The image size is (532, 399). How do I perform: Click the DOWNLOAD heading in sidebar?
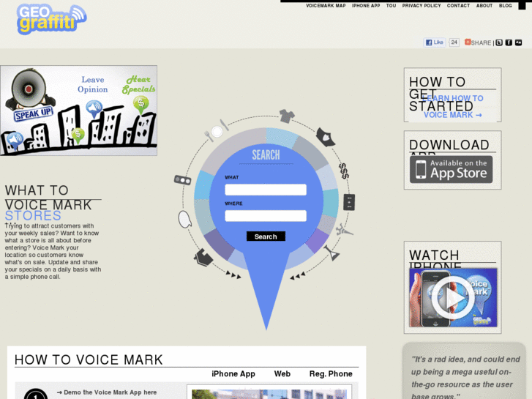(449, 145)
